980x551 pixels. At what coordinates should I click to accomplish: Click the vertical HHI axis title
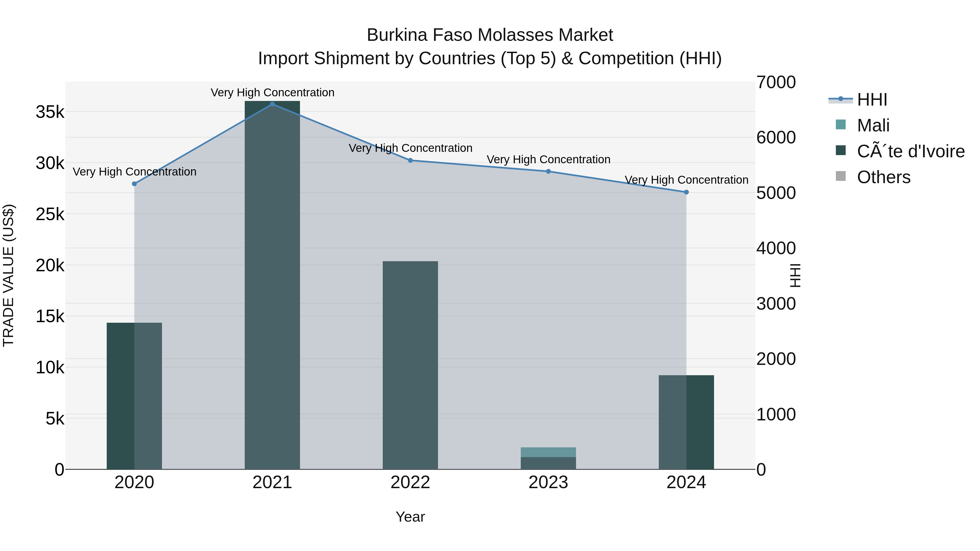[x=795, y=275]
